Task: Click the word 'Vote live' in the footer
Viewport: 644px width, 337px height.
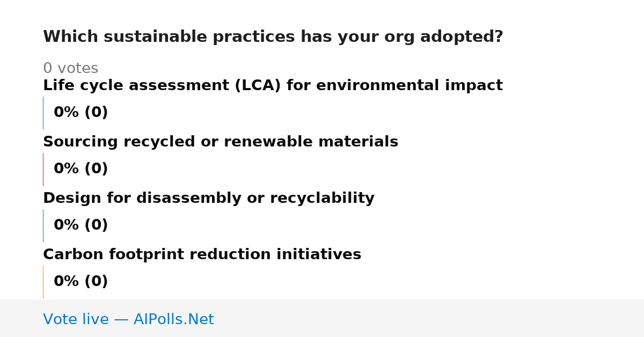Action: (76, 319)
